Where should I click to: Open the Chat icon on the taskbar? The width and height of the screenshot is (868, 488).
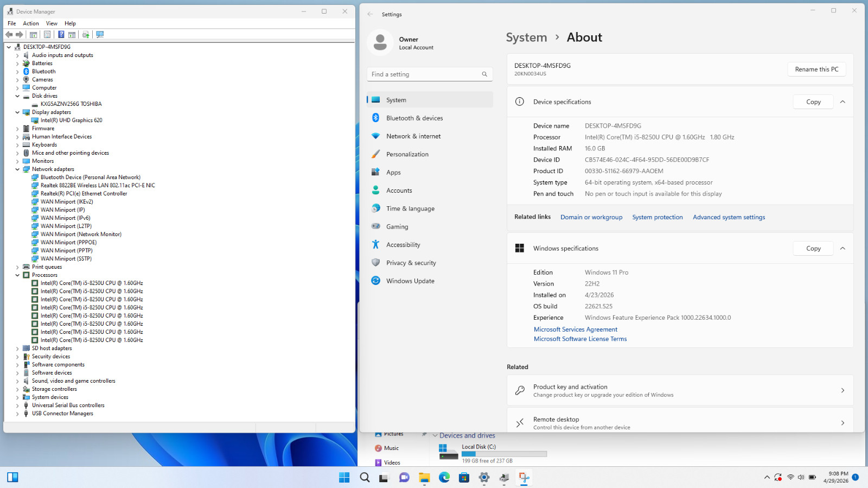[x=404, y=478]
